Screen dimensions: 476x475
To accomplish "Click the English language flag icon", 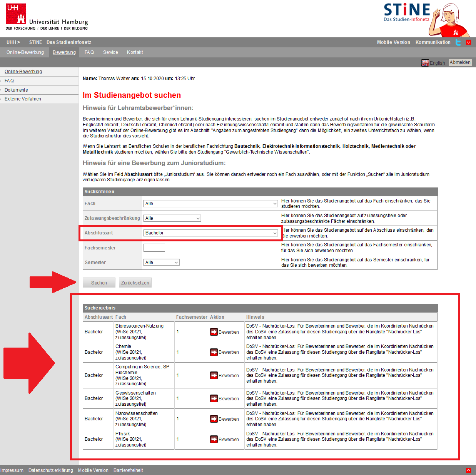I will click(x=425, y=63).
